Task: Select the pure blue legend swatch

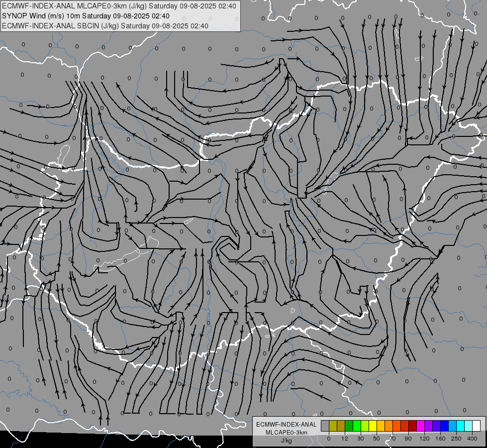Action: tap(444, 426)
